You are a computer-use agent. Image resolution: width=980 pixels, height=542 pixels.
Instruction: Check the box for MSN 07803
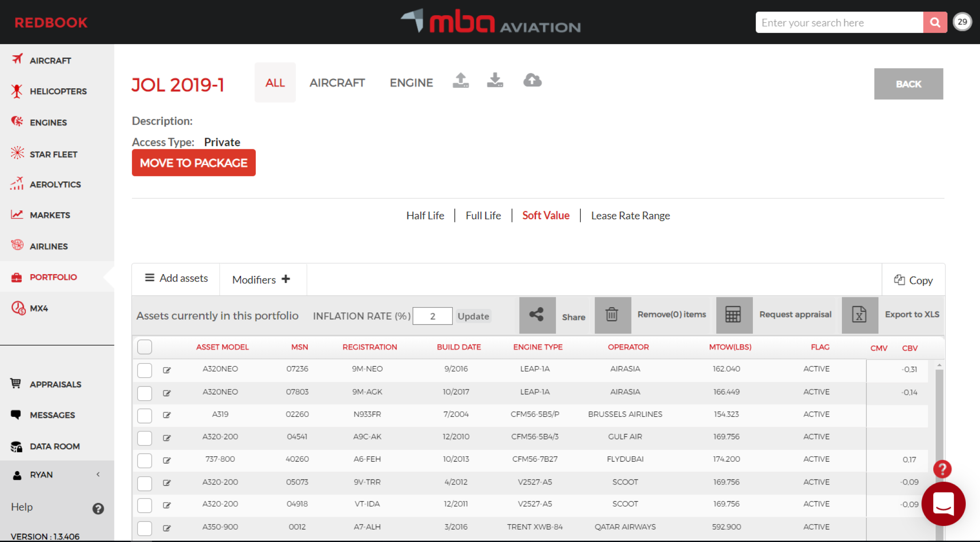[x=145, y=393]
